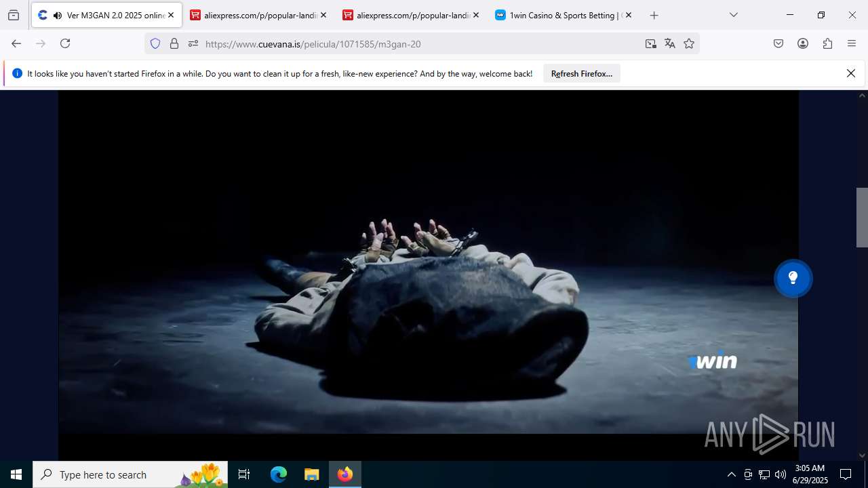Viewport: 868px width, 488px height.
Task: Open the Windows notification center
Action: [x=846, y=474]
